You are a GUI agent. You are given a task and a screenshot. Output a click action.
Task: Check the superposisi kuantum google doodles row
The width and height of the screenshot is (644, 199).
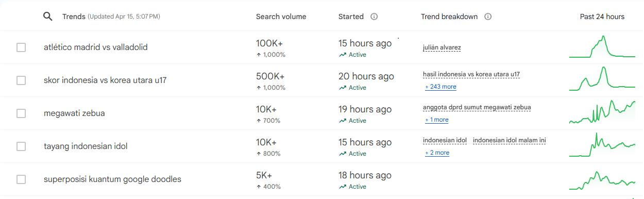21,179
